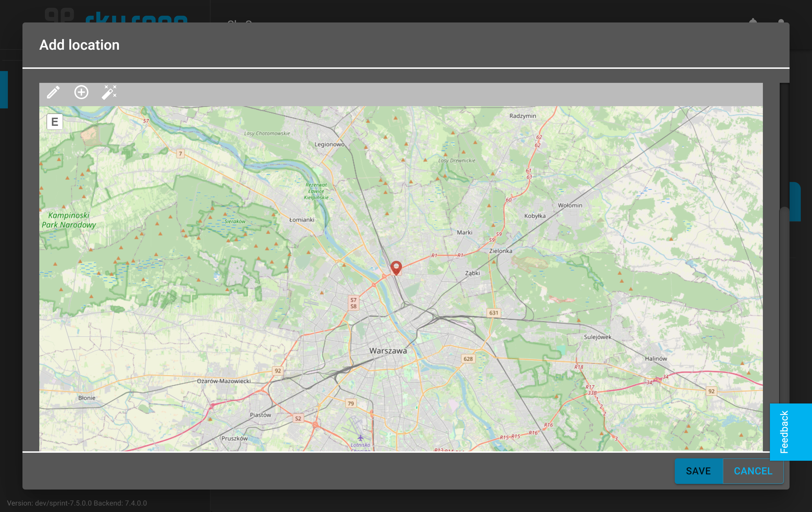Viewport: 812px width, 512px height.
Task: Click the Piastów town label
Action: tap(260, 415)
